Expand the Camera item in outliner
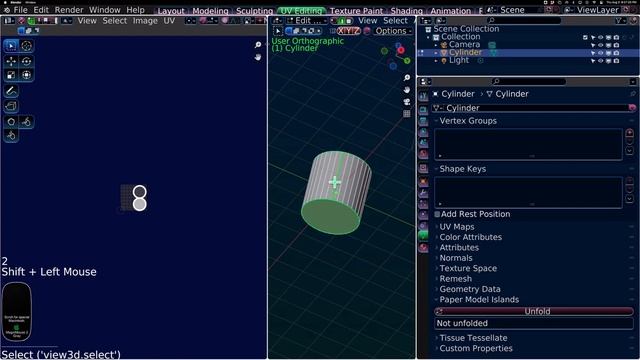 [x=436, y=45]
